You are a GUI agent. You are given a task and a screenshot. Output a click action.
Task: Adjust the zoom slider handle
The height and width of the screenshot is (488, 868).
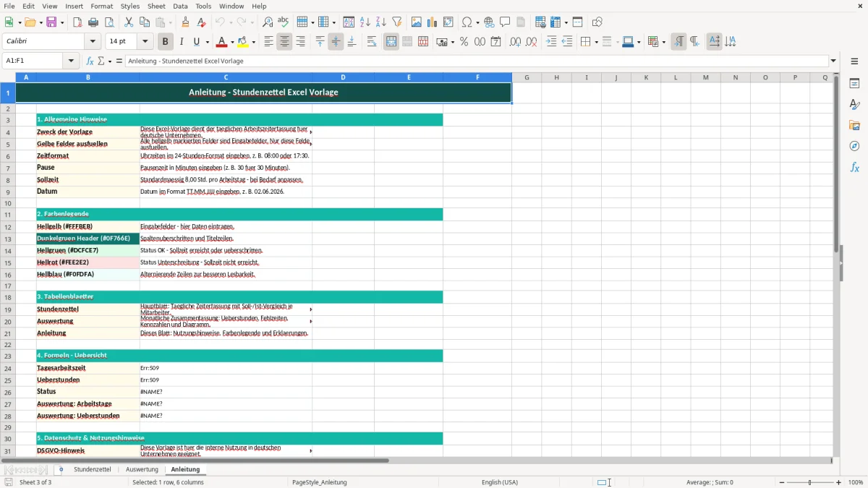coord(809,482)
